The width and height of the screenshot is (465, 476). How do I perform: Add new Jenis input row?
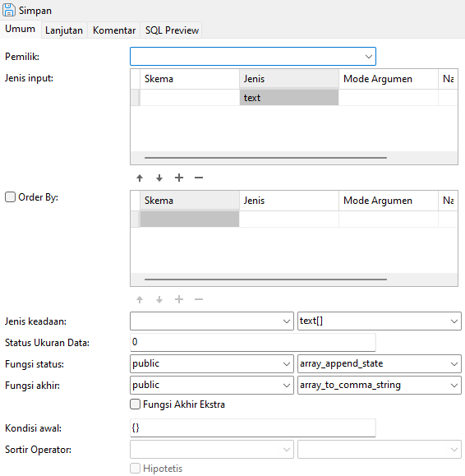pyautogui.click(x=179, y=178)
